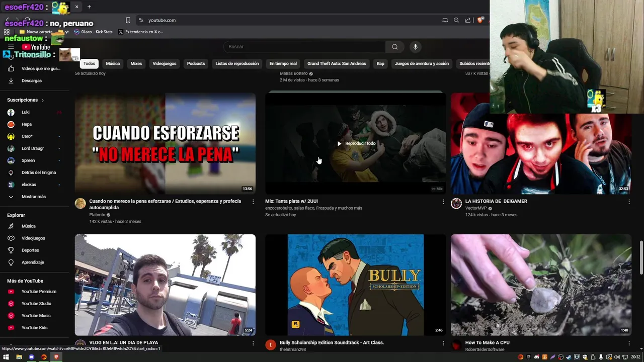Image resolution: width=644 pixels, height=362 pixels.
Task: Open more options for Mix Tanta plata
Action: [x=443, y=202]
